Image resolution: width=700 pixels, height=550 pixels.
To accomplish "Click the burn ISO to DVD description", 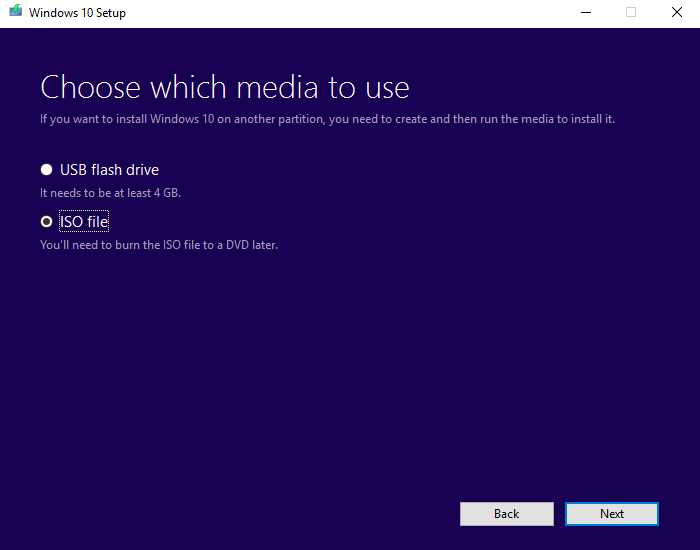I will [x=158, y=244].
